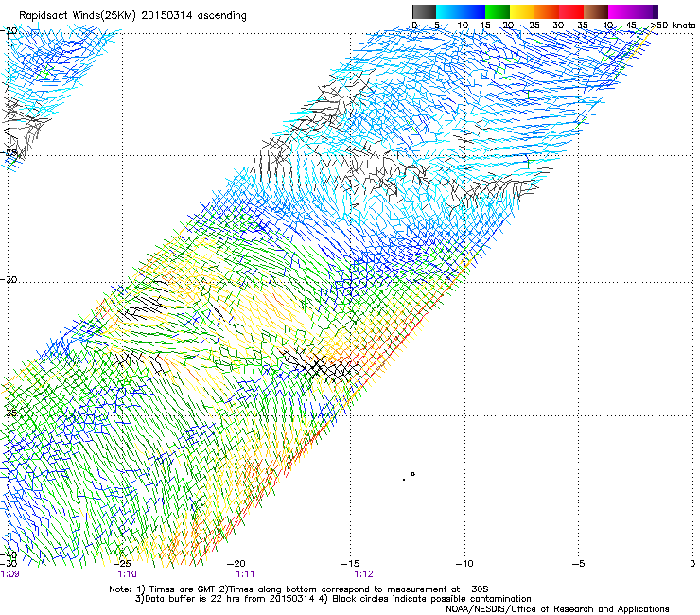Click the 'NOAA/NESDIS/Office of Research and Applications' credit

(x=557, y=609)
